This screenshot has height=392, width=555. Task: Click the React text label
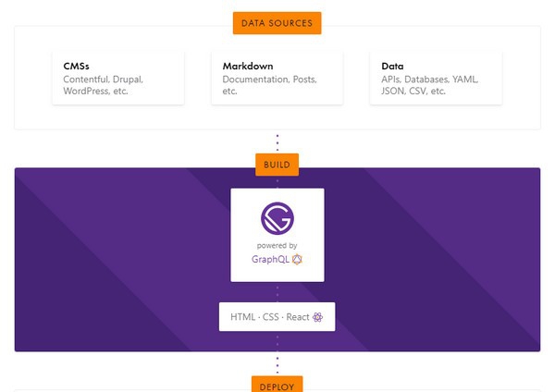click(297, 317)
